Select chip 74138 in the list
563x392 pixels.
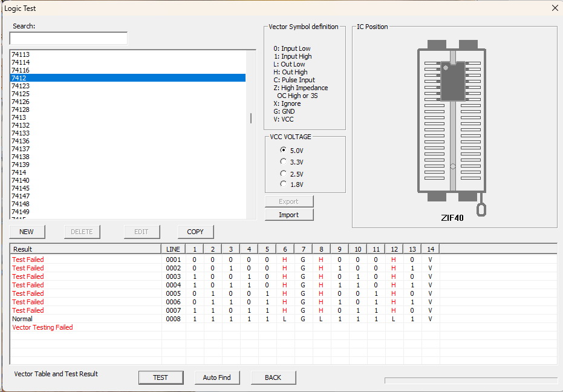pyautogui.click(x=21, y=157)
